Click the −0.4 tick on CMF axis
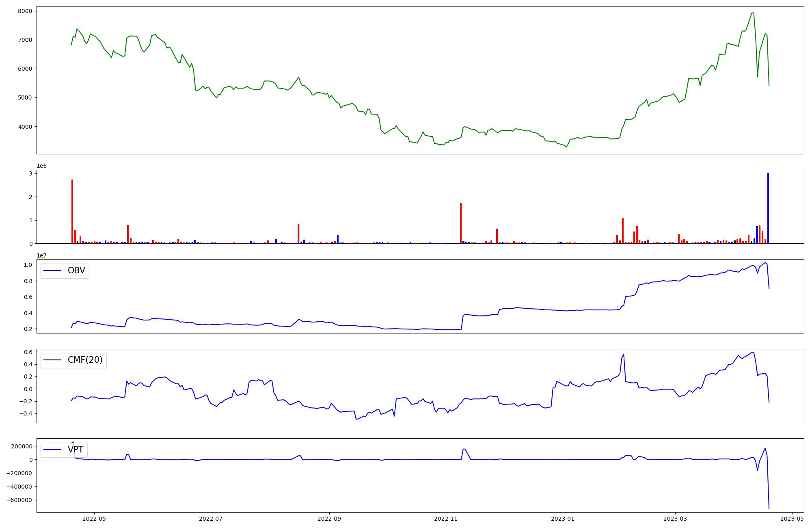The image size is (812, 528). click(25, 413)
